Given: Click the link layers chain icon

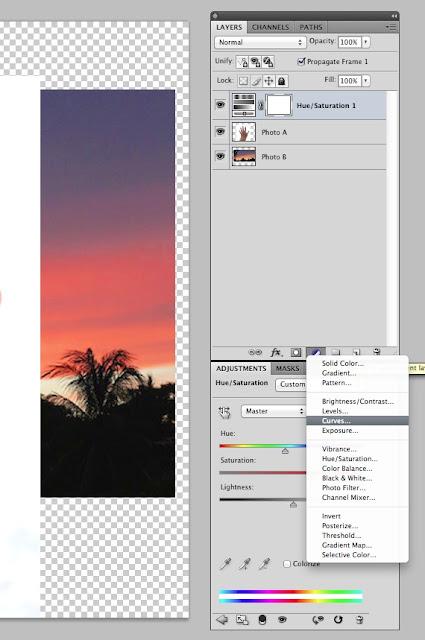Looking at the screenshot, I should (x=255, y=352).
